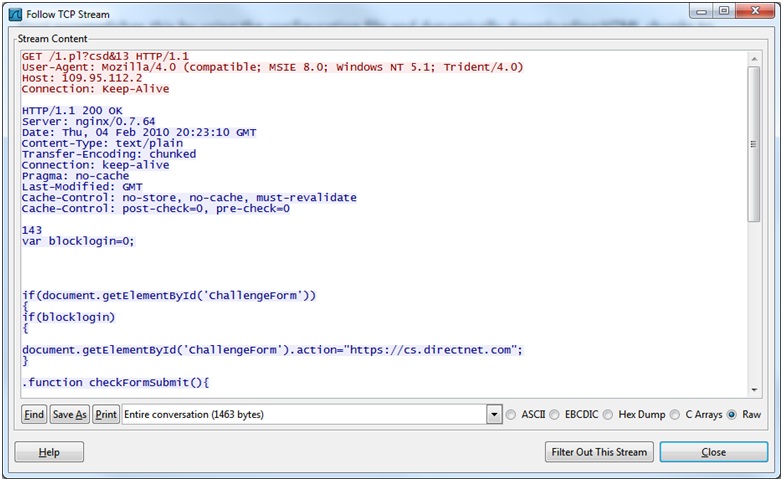Maximize the Follow TCP Stream window
Viewport: 783px width, 481px height.
pos(724,11)
